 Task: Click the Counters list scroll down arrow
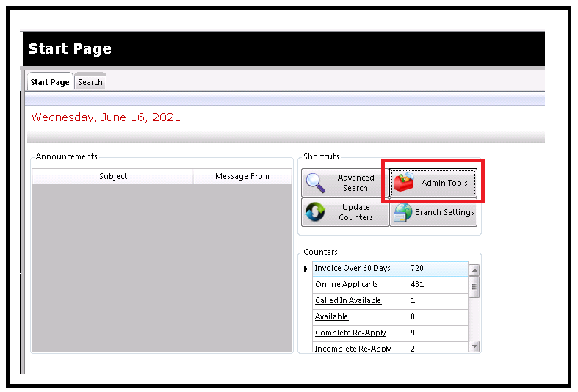click(474, 346)
